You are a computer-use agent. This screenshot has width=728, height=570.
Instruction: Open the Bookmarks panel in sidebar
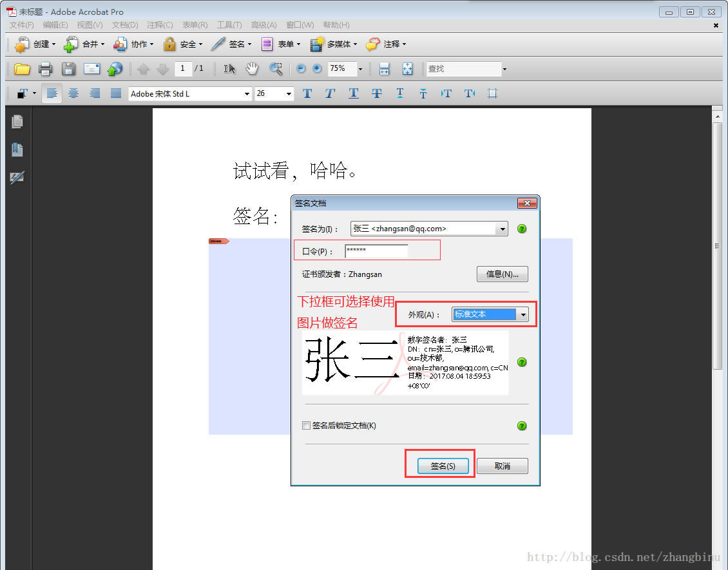click(x=17, y=149)
